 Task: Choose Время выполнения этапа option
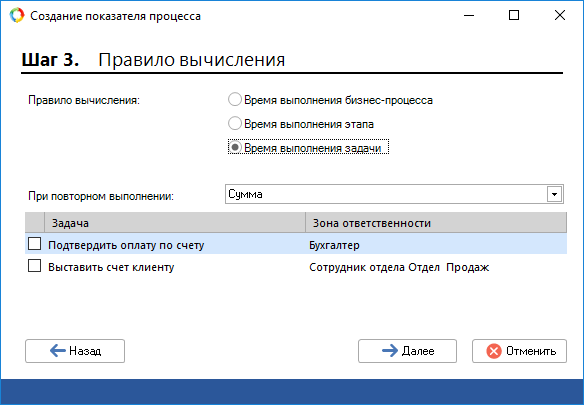pos(235,123)
